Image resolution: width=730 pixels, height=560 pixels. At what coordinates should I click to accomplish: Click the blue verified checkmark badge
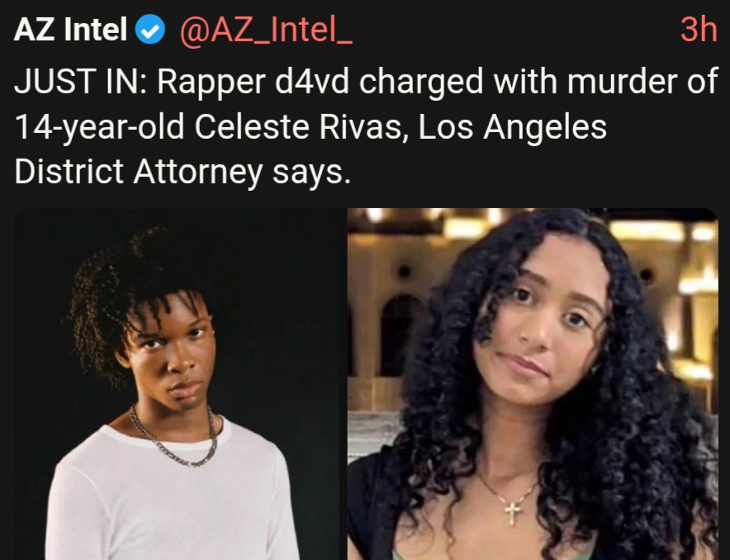(150, 30)
